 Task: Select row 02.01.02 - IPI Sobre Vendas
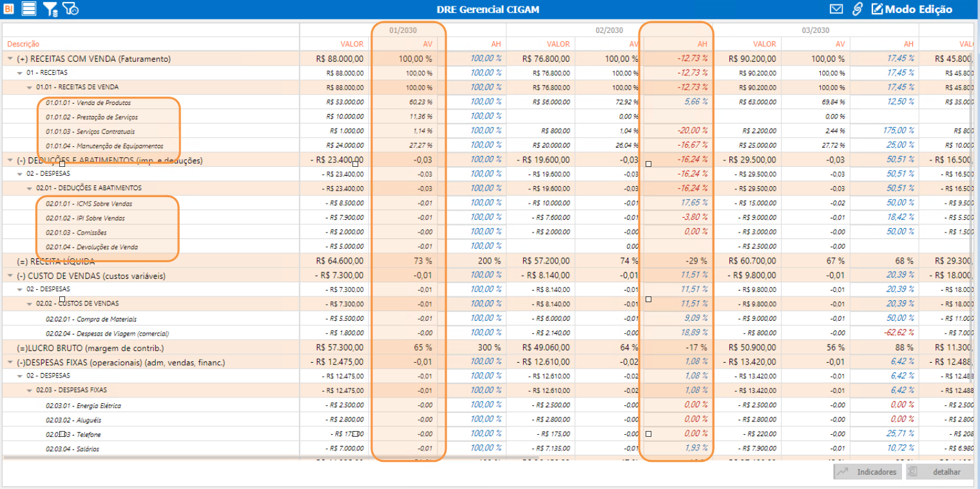tap(85, 218)
